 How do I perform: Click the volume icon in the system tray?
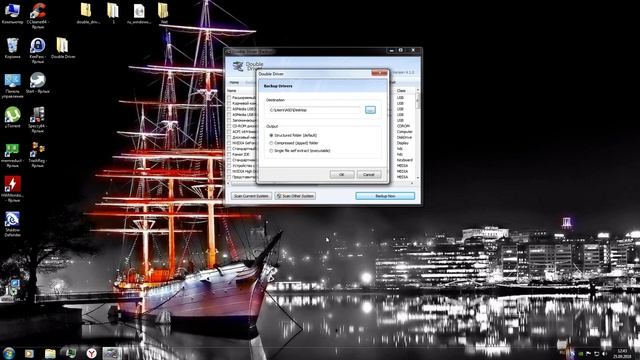(x=604, y=354)
